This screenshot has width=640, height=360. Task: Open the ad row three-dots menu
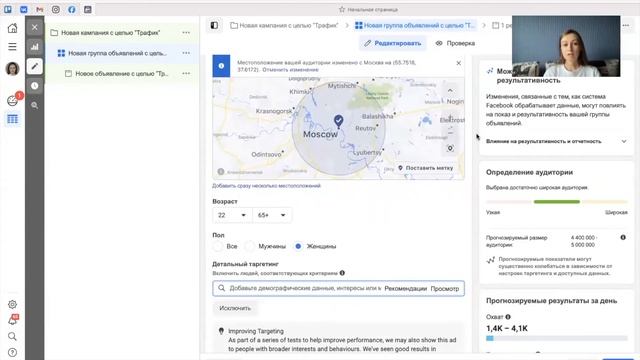186,73
